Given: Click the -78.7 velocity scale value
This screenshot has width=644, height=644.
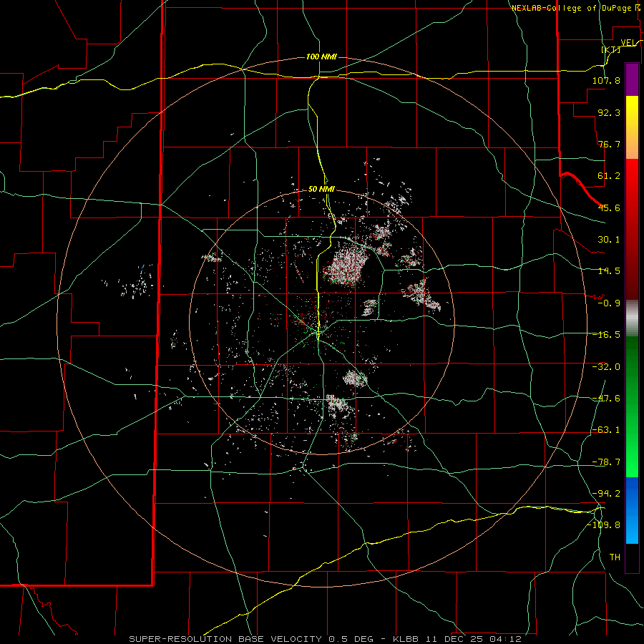Looking at the screenshot, I should tap(606, 462).
